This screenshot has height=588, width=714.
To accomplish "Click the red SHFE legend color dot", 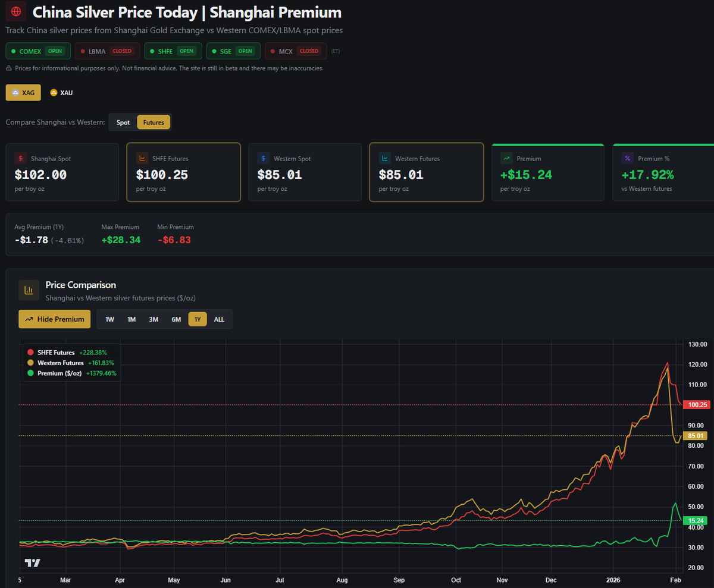I will 31,353.
